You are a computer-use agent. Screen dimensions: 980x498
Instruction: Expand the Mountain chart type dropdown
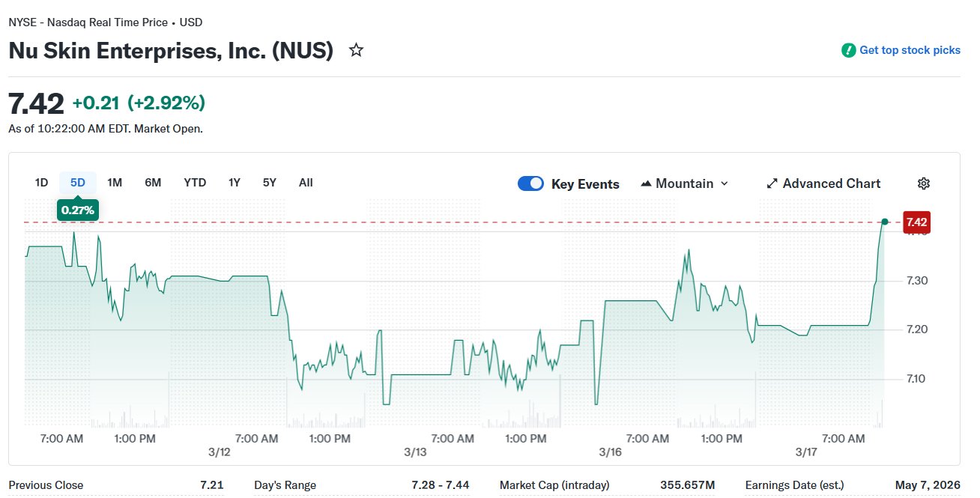click(724, 183)
